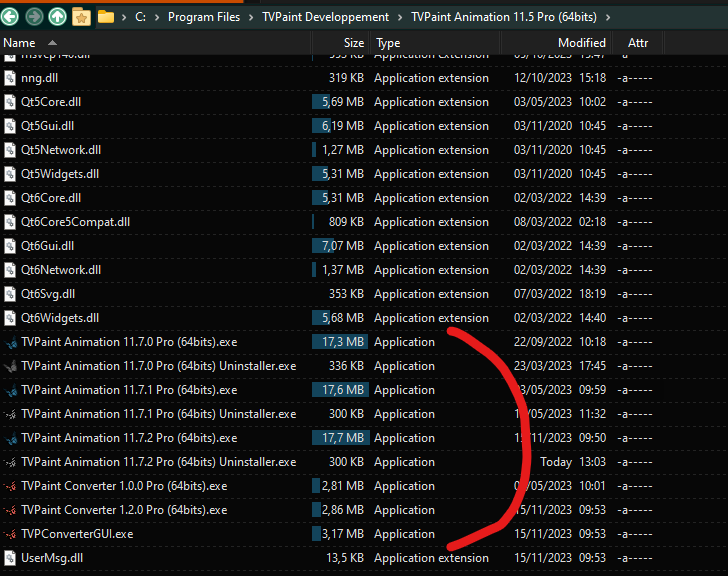The height and width of the screenshot is (576, 728).
Task: Click the Qt6Core5Compat.dll file icon
Action: click(x=10, y=222)
